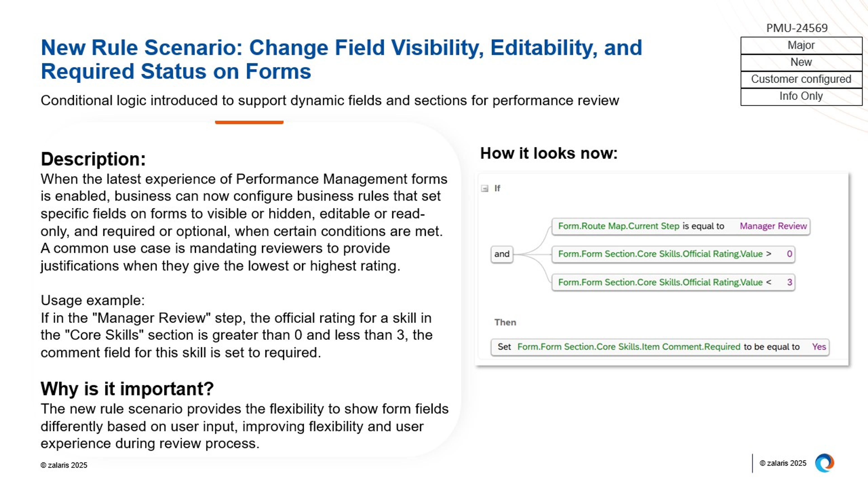Image resolution: width=868 pixels, height=488 pixels.
Task: Edit the rating value 0
Action: coord(790,254)
